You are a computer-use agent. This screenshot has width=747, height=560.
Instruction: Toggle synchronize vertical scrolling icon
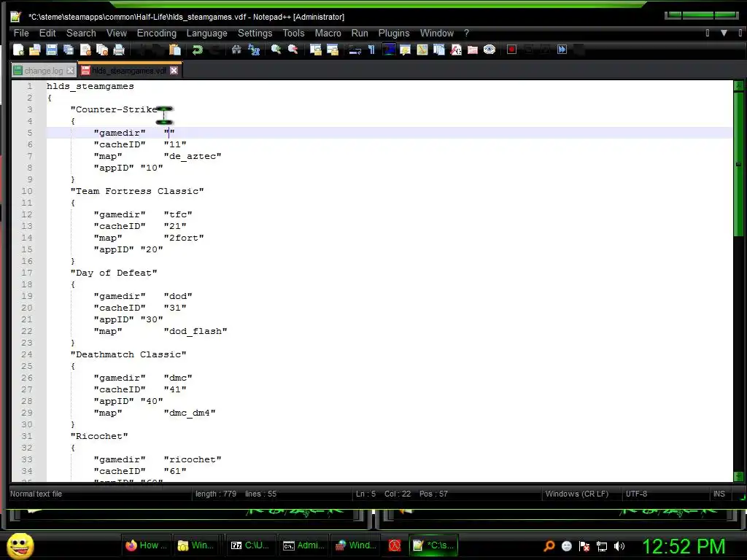coord(315,50)
